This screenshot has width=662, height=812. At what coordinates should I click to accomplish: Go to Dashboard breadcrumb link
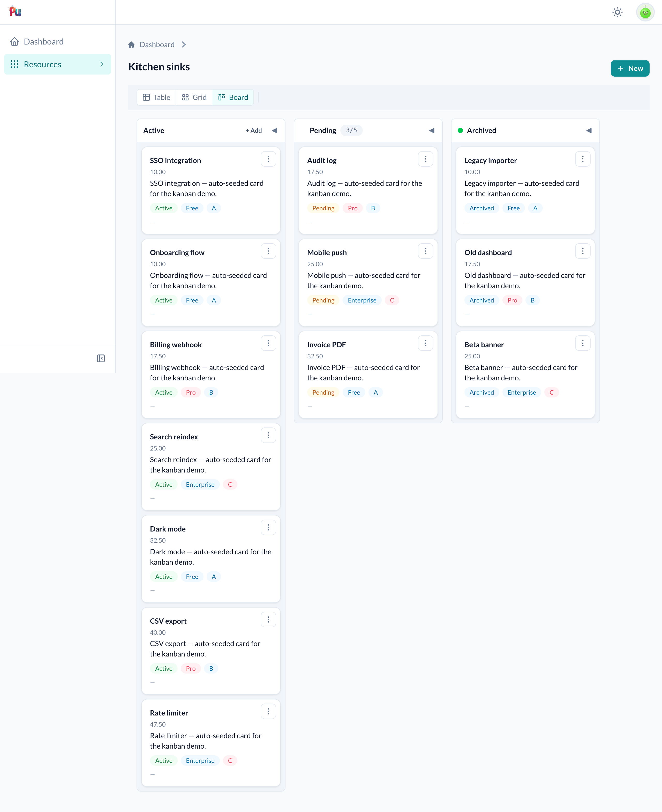point(157,45)
